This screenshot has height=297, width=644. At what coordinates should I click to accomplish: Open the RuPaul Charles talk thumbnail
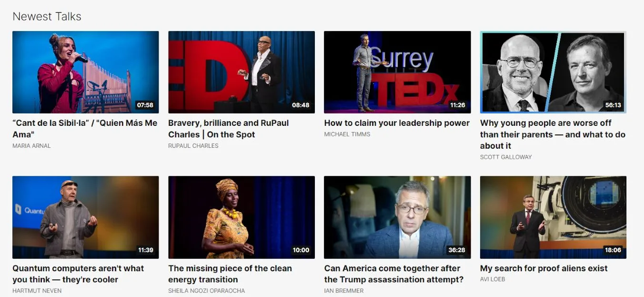[x=241, y=72]
